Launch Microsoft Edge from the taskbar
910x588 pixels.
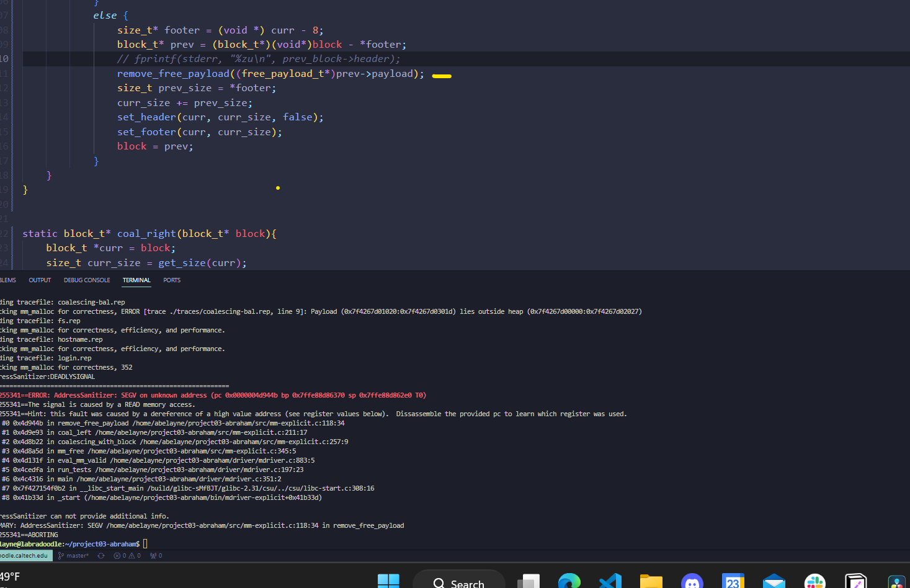(x=569, y=582)
